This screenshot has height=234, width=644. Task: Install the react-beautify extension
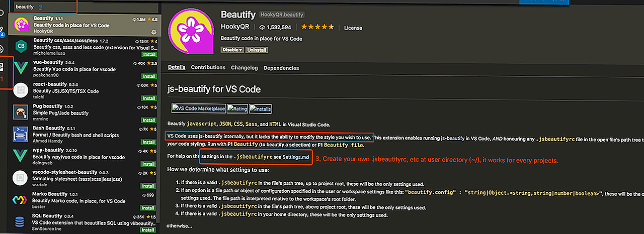tap(148, 98)
